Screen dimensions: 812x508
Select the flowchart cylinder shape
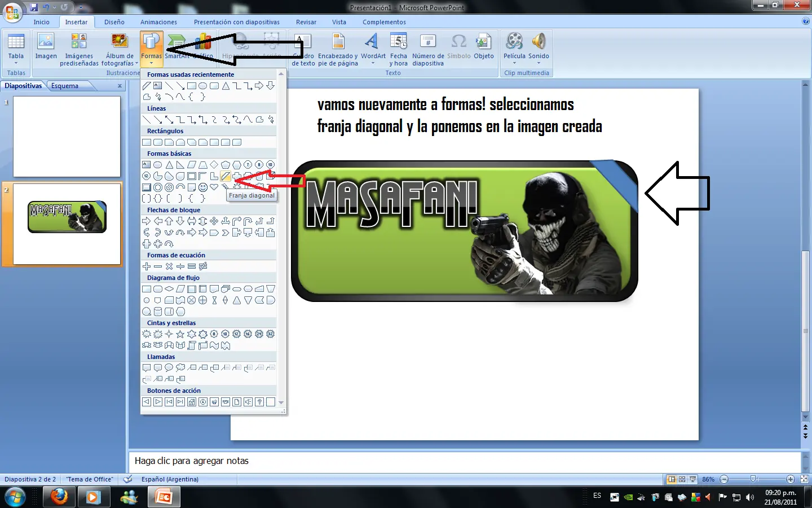pos(158,312)
